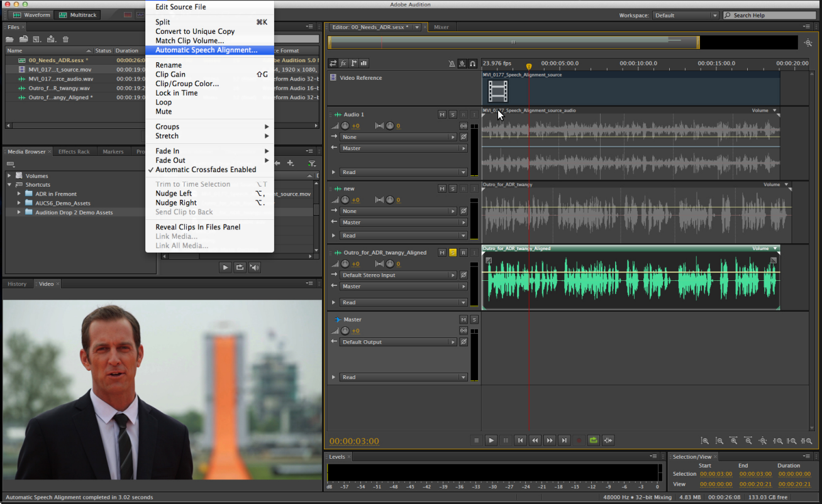The width and height of the screenshot is (822, 504).
Task: Open file icon in Files panel
Action: [x=10, y=40]
